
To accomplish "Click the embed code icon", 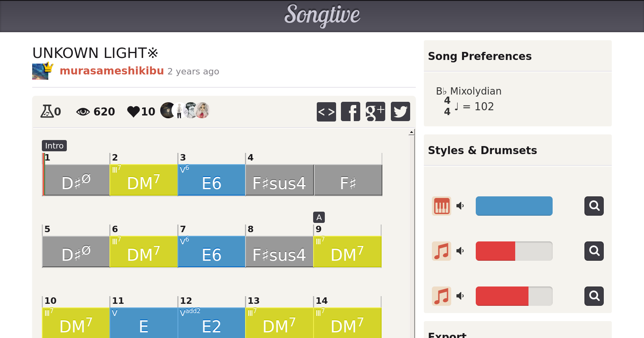I will pyautogui.click(x=326, y=111).
